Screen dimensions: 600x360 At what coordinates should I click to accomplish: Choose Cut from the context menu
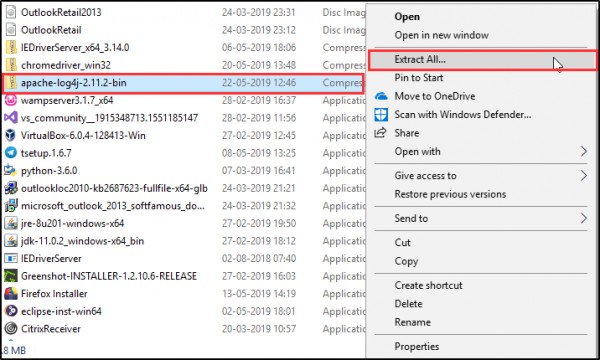(x=403, y=243)
